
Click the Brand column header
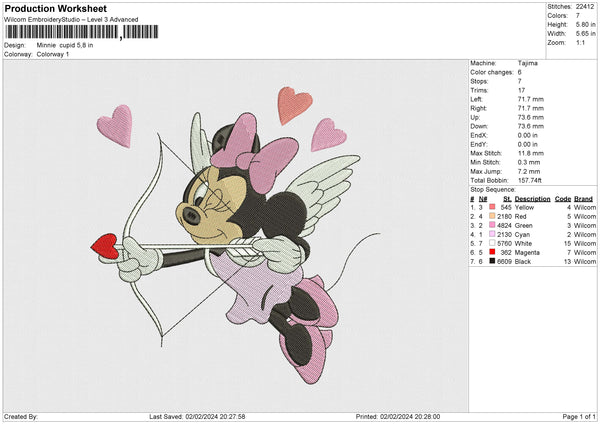click(583, 199)
